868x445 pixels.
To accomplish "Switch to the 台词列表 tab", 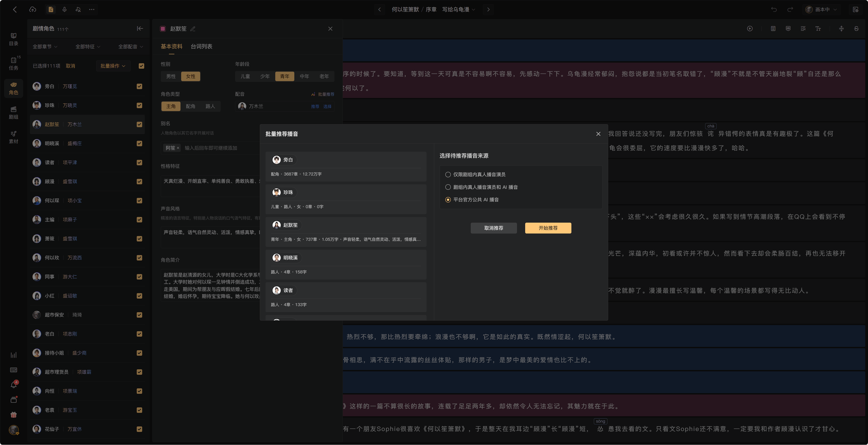I will [x=201, y=47].
